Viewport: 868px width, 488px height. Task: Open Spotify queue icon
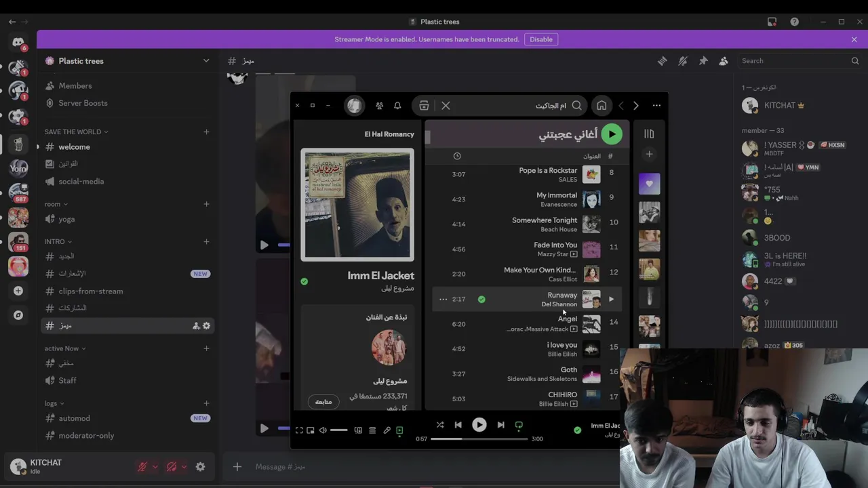click(x=372, y=430)
